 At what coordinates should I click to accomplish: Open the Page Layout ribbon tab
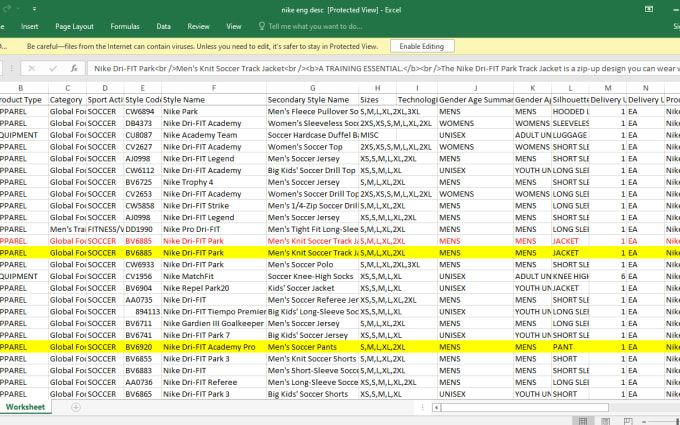coord(74,26)
